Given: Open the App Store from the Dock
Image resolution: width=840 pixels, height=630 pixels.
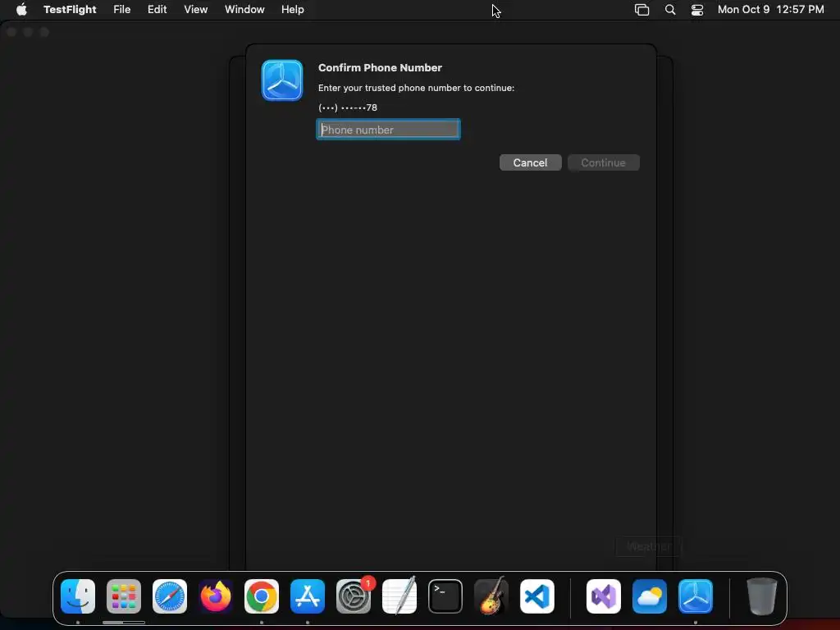Looking at the screenshot, I should [308, 596].
